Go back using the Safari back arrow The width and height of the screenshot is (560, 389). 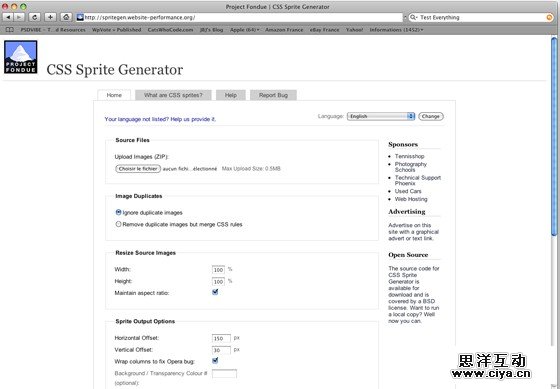click(x=8, y=17)
